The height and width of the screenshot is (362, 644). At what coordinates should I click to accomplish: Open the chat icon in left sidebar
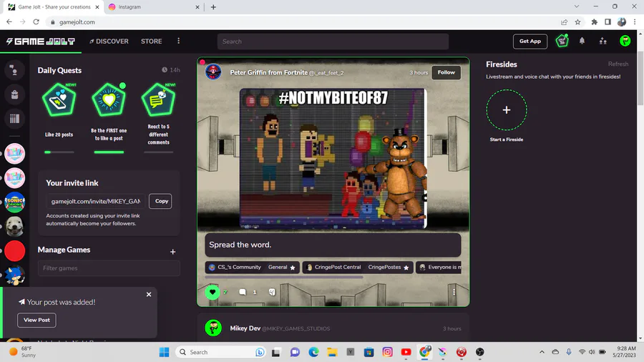point(14,70)
